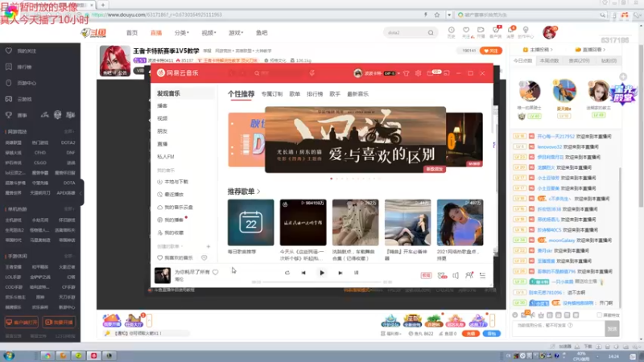Toggle the red sound quality badge
This screenshot has width=644, height=362.
427,275
